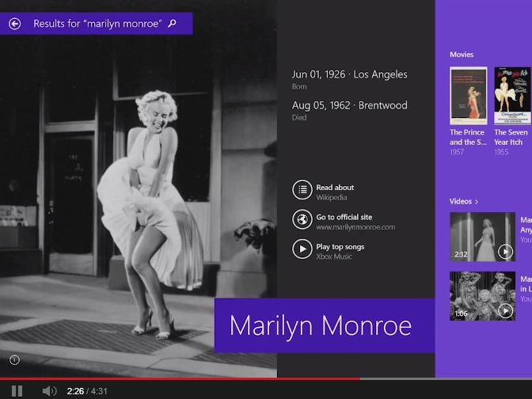Screen dimensions: 532x399
Task: Go to official site www.marilynmonroe.com
Action: click(355, 222)
